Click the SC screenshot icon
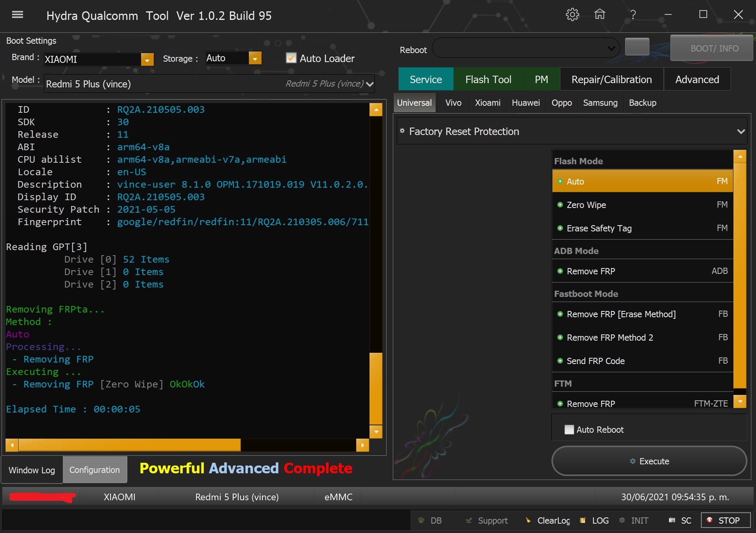The height and width of the screenshot is (533, 756). pos(672,520)
